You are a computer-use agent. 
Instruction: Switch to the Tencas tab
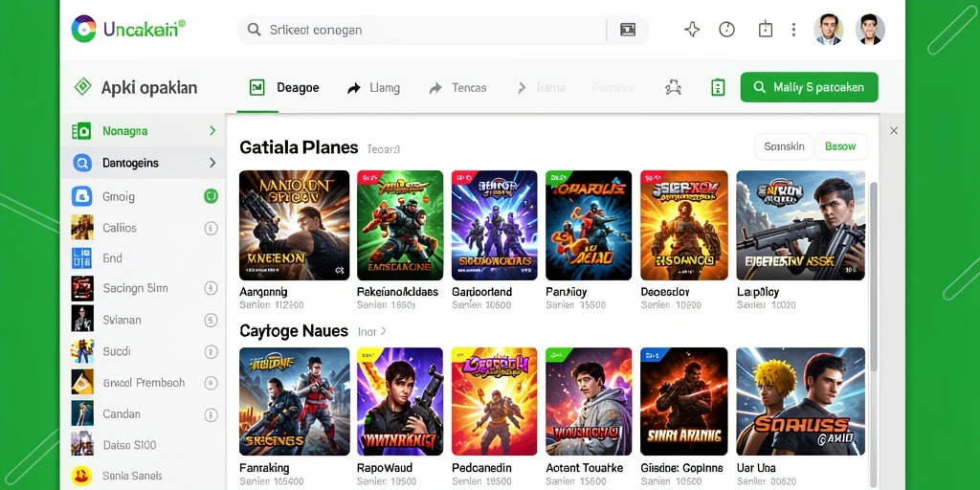(457, 88)
